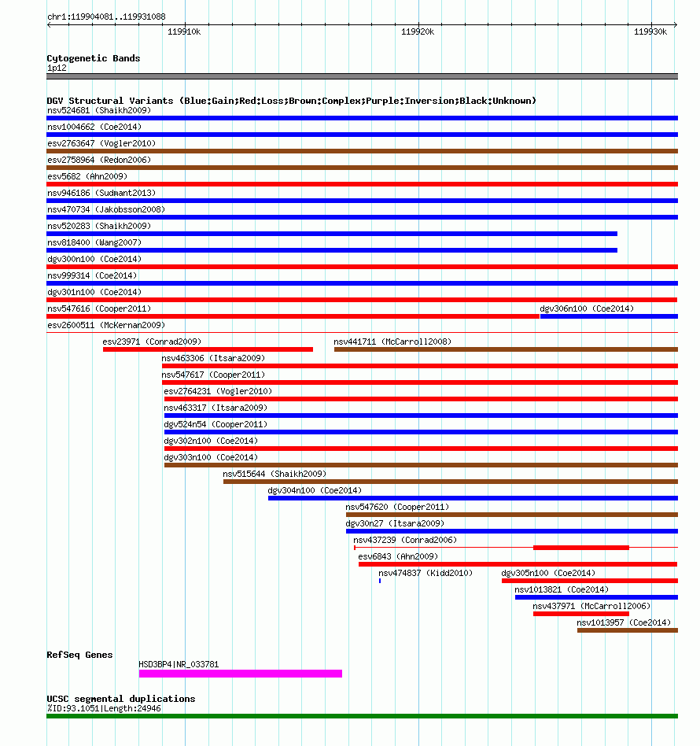Image resolution: width=700 pixels, height=746 pixels.
Task: Click the blue dgv306n100 gain bar
Action: 610,316
